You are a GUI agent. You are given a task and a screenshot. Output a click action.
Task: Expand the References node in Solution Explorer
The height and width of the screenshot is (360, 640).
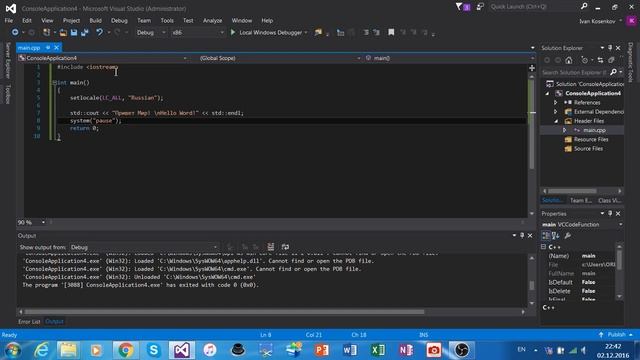(x=555, y=102)
